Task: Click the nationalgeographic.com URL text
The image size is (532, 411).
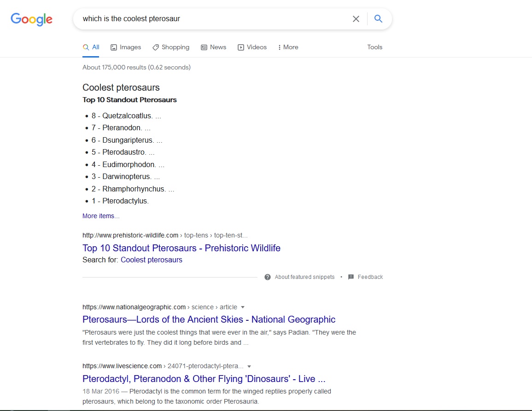Action: (134, 307)
